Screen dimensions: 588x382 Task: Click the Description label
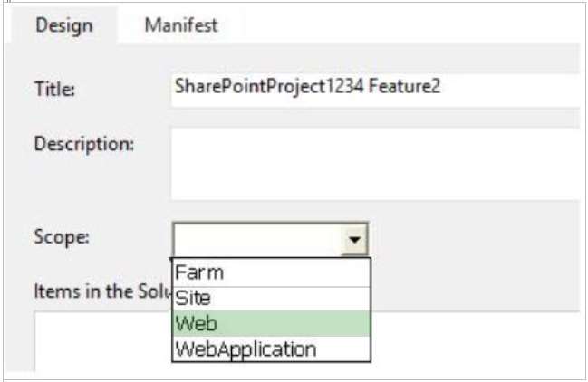click(84, 144)
